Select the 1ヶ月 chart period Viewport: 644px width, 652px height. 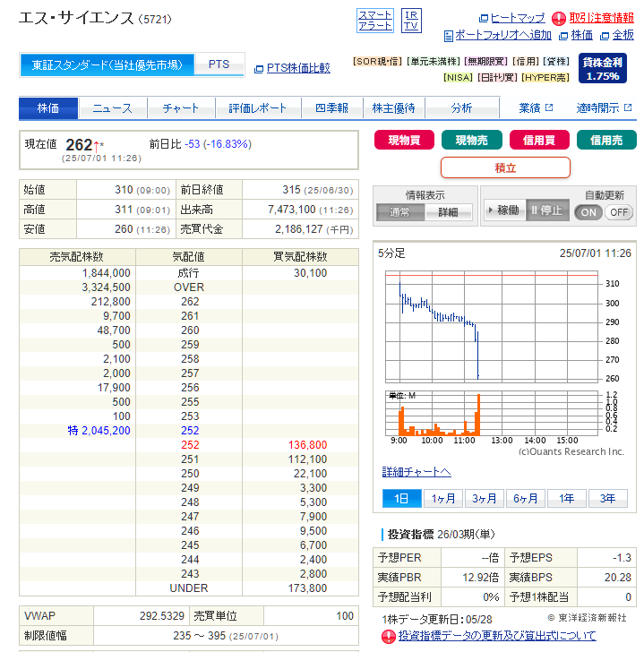tap(443, 498)
